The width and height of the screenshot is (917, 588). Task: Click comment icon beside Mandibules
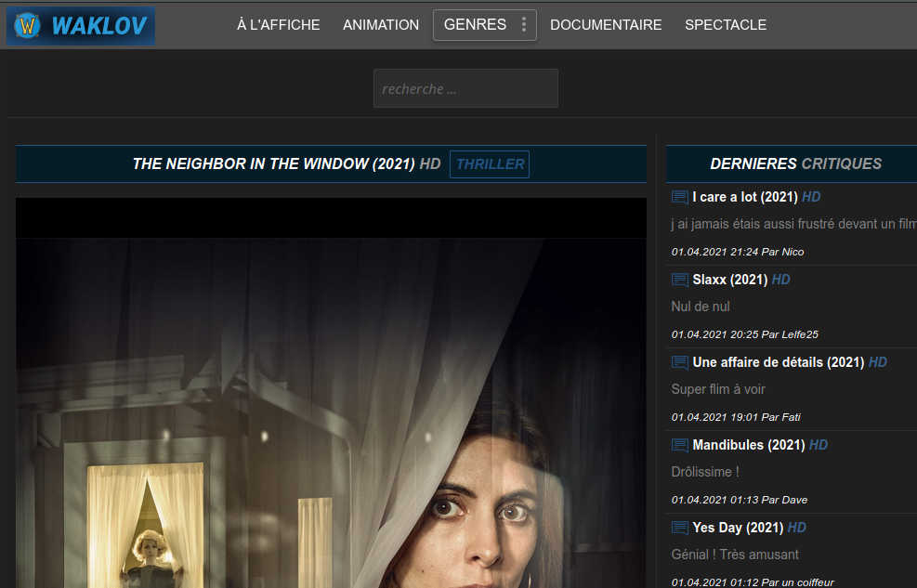(680, 446)
